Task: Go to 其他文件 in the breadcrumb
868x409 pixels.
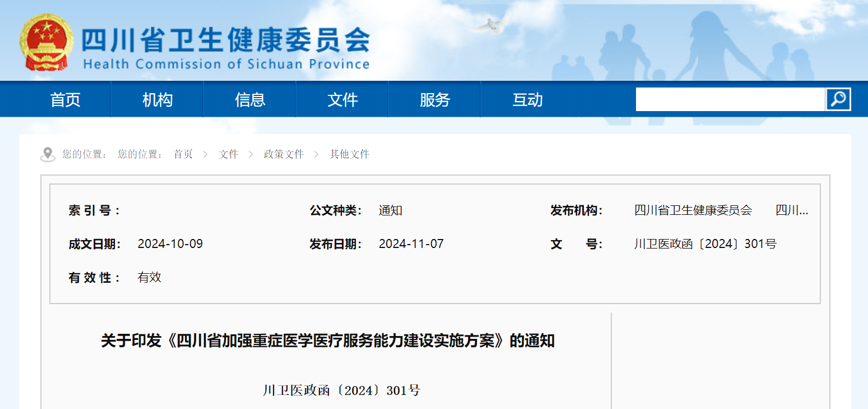Action: point(350,154)
